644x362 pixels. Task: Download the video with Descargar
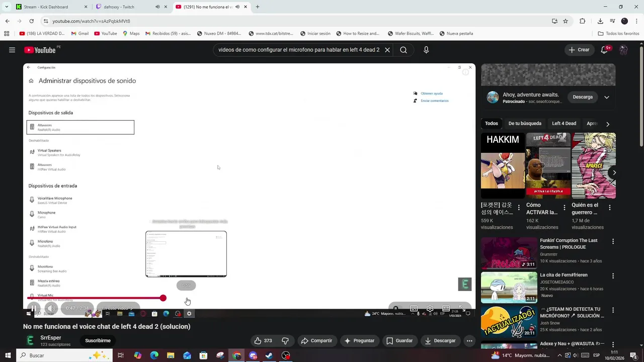click(440, 340)
